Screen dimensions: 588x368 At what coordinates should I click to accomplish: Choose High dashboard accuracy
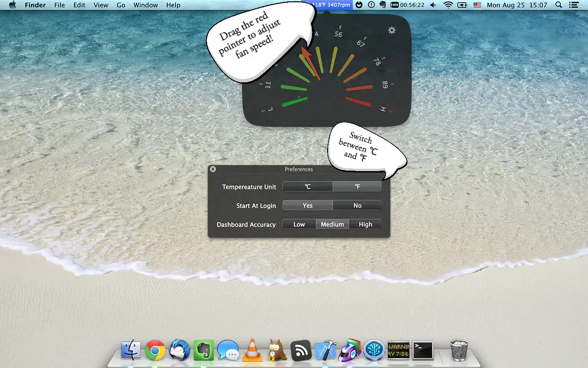[365, 224]
